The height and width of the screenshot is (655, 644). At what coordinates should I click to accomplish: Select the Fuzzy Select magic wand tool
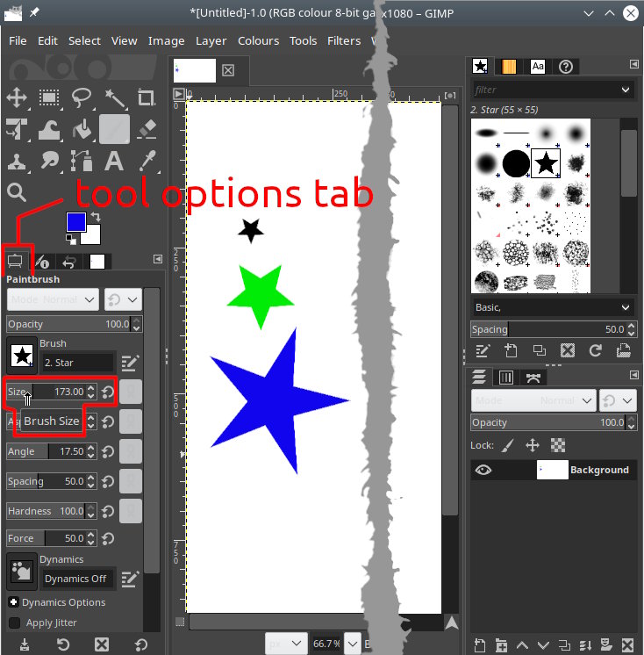click(x=114, y=97)
